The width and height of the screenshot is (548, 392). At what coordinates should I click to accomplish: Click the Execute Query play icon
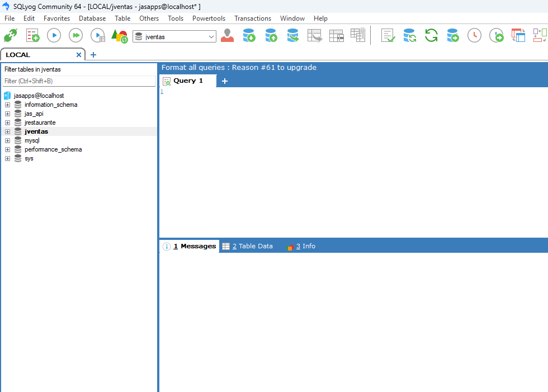click(54, 35)
